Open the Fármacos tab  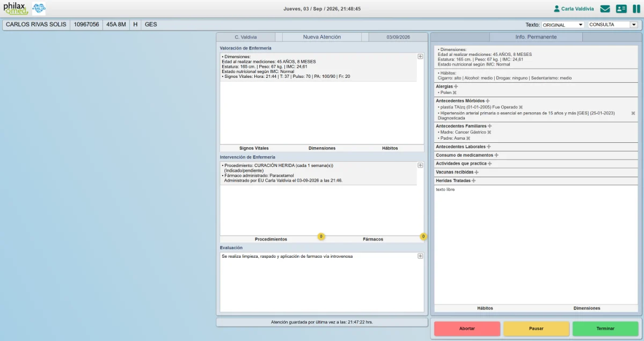click(373, 240)
